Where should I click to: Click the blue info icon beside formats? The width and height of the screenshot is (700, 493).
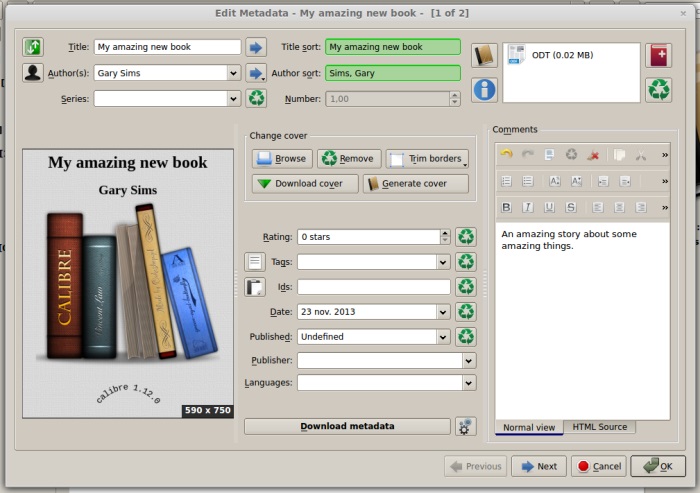point(485,90)
